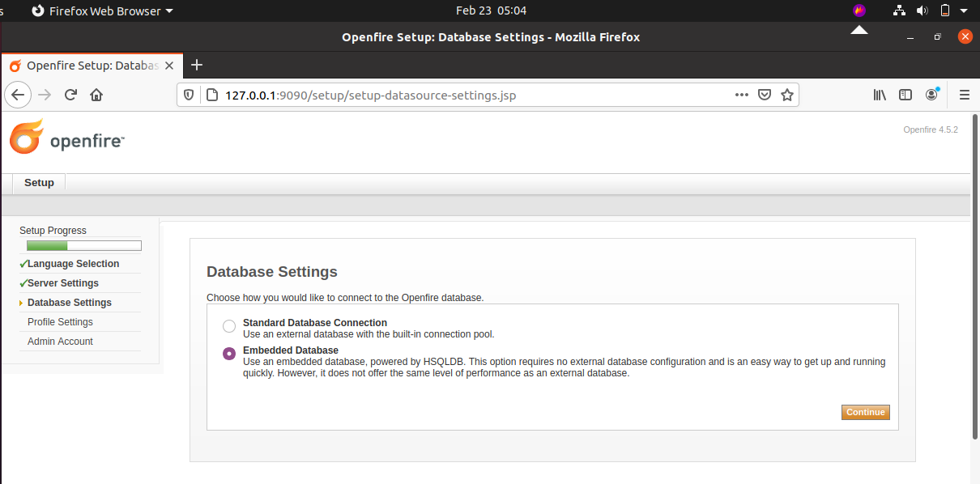The width and height of the screenshot is (980, 484).
Task: Click the Continue button
Action: [x=866, y=412]
